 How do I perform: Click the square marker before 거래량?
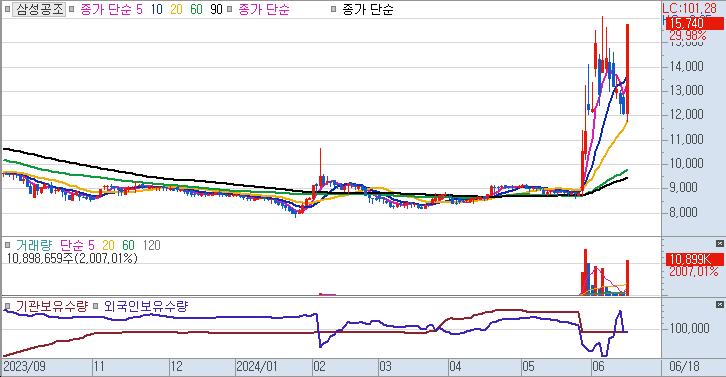click(7, 245)
